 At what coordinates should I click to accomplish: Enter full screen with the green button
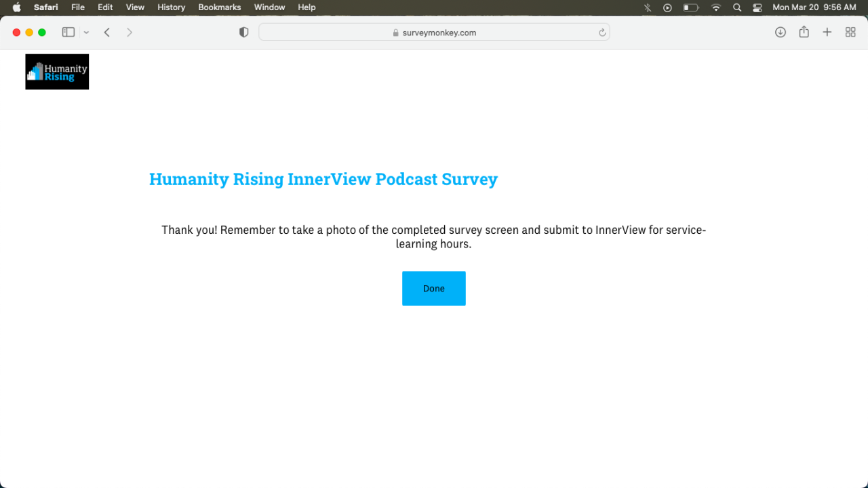click(42, 33)
